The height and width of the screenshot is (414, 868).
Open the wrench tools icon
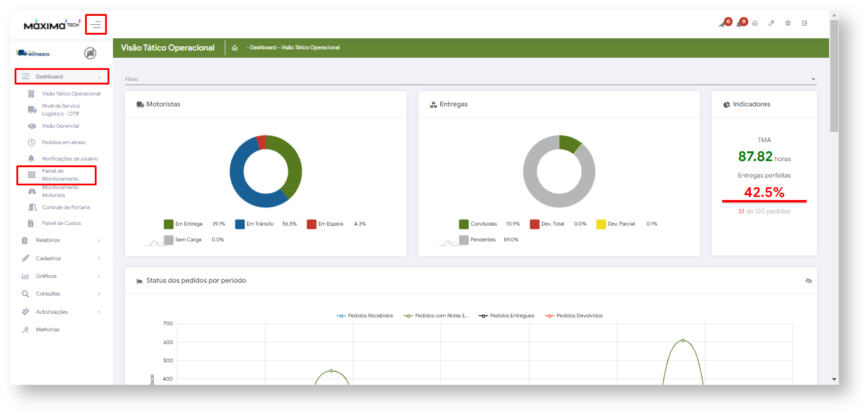pos(771,23)
